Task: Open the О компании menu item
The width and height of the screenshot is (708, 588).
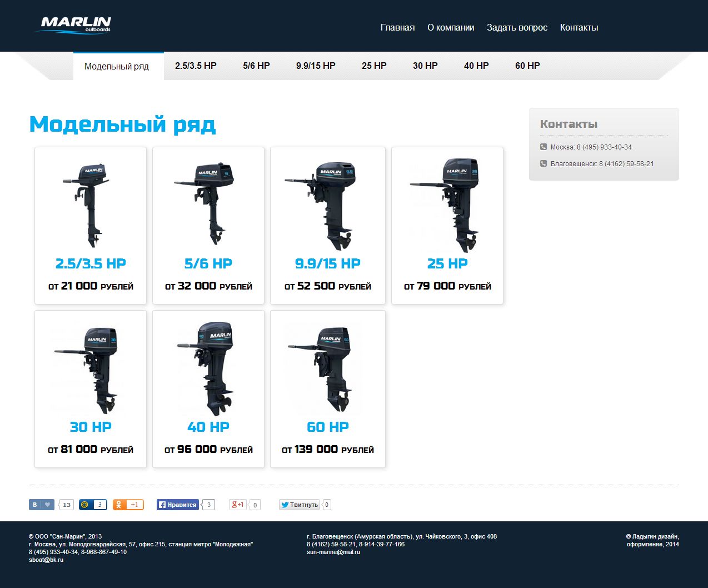Action: tap(451, 27)
